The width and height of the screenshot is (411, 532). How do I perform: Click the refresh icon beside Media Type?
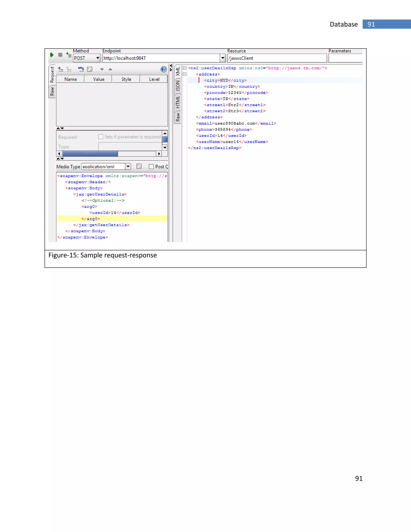(139, 166)
